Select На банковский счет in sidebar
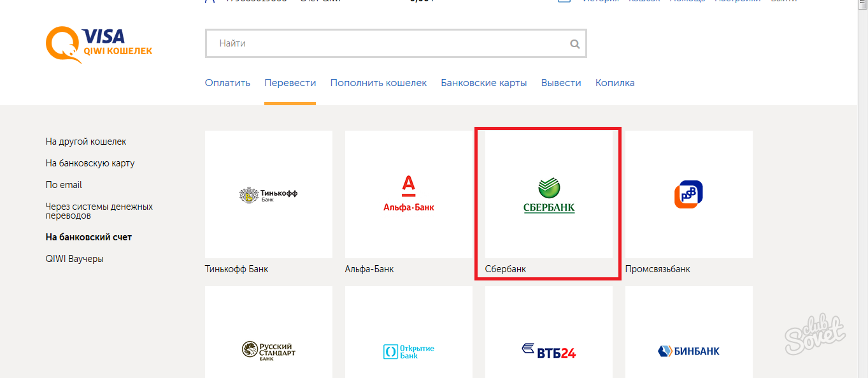This screenshot has width=868, height=378. tap(89, 237)
